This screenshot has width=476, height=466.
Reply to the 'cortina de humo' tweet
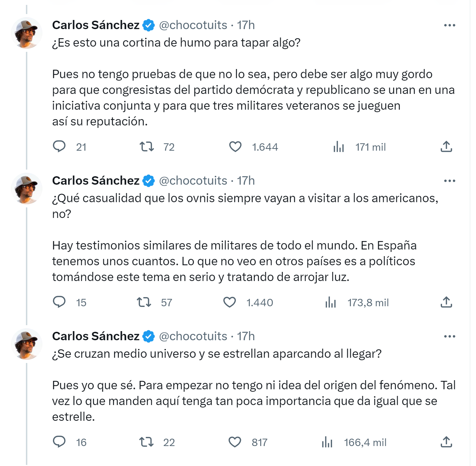coord(59,146)
